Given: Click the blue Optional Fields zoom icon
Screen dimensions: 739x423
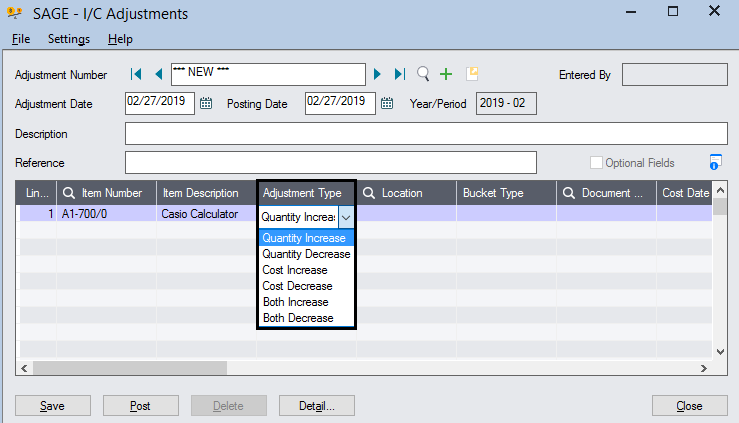Looking at the screenshot, I should click(x=715, y=162).
